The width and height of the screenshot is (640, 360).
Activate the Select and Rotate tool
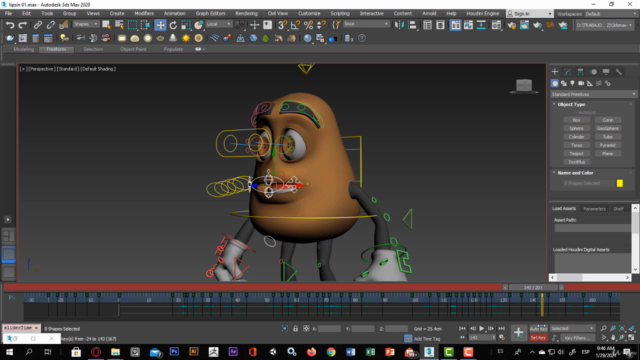pyautogui.click(x=173, y=25)
